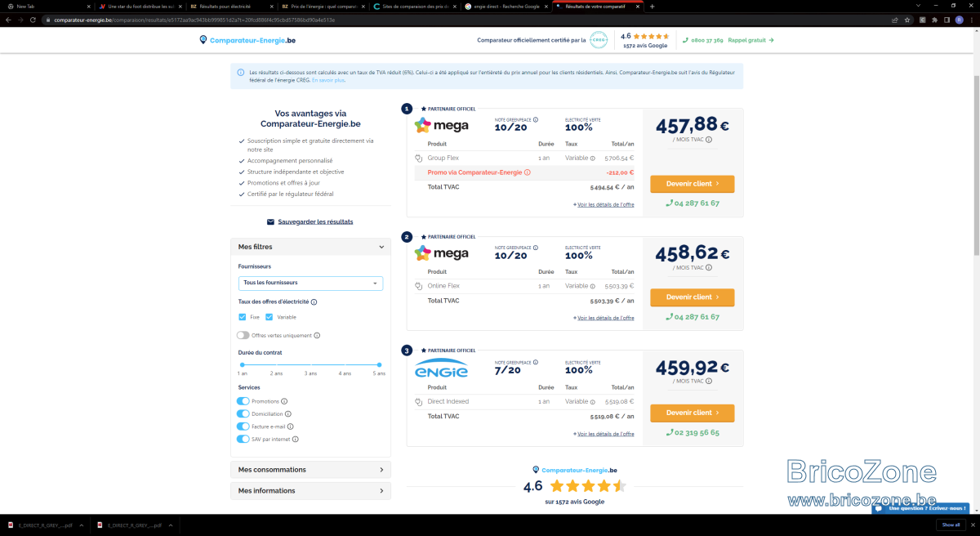Viewport: 980px width, 536px height.
Task: Uncheck the Fixe rate checkbox
Action: (243, 317)
